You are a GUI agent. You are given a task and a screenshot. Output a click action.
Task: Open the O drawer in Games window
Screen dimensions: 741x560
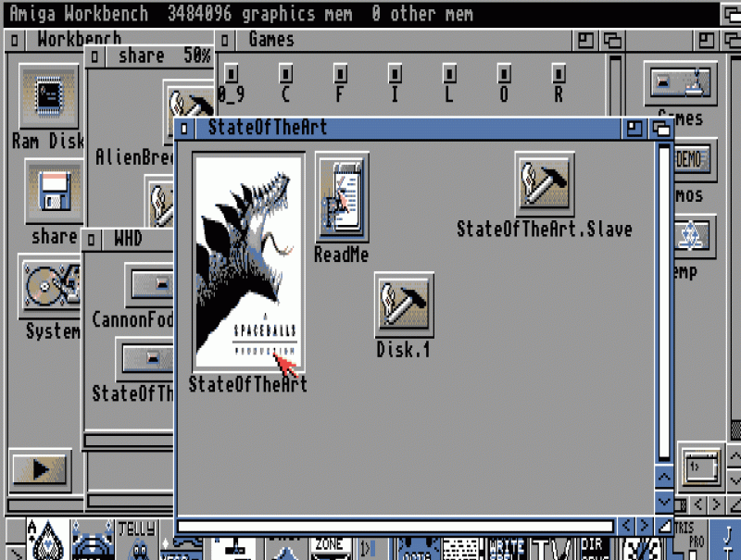point(504,73)
